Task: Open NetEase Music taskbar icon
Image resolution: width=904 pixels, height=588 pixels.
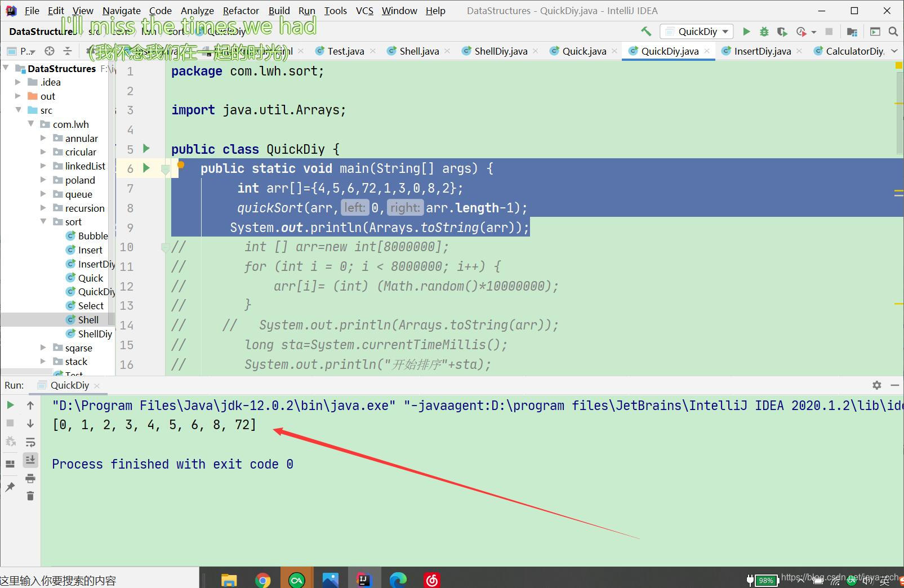Action: [x=432, y=580]
